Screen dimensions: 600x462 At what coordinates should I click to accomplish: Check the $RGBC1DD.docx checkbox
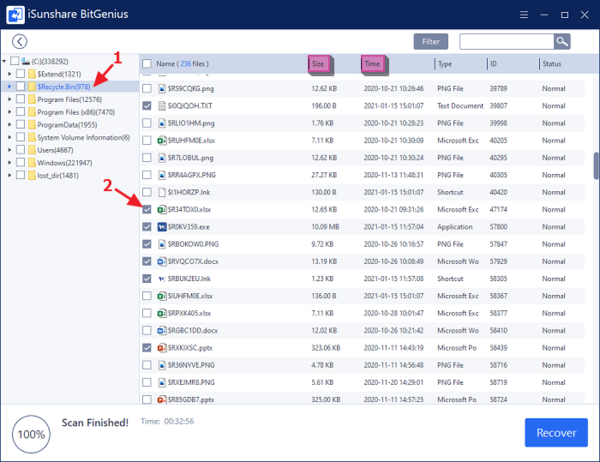[x=147, y=330]
